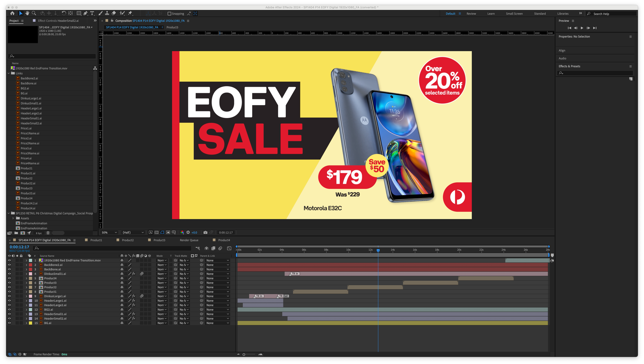This screenshot has width=644, height=364.
Task: Select the Clone Stamp tool
Action: coord(107,13)
